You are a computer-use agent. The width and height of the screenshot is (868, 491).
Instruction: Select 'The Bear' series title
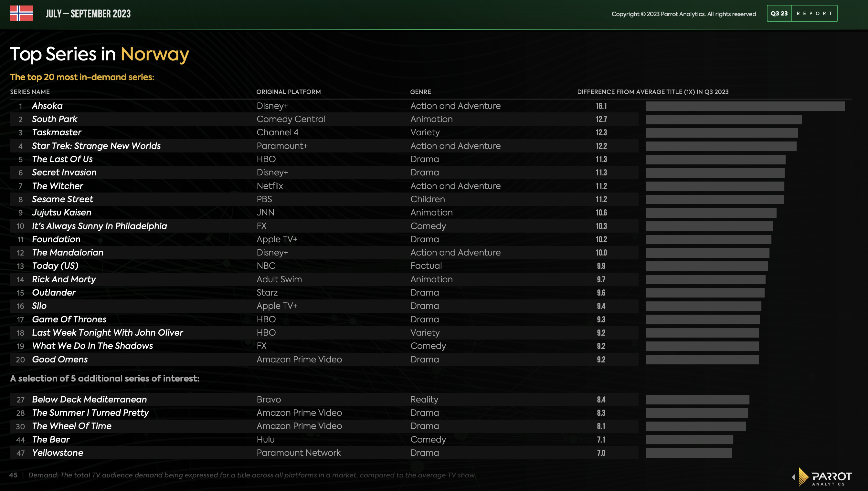51,439
